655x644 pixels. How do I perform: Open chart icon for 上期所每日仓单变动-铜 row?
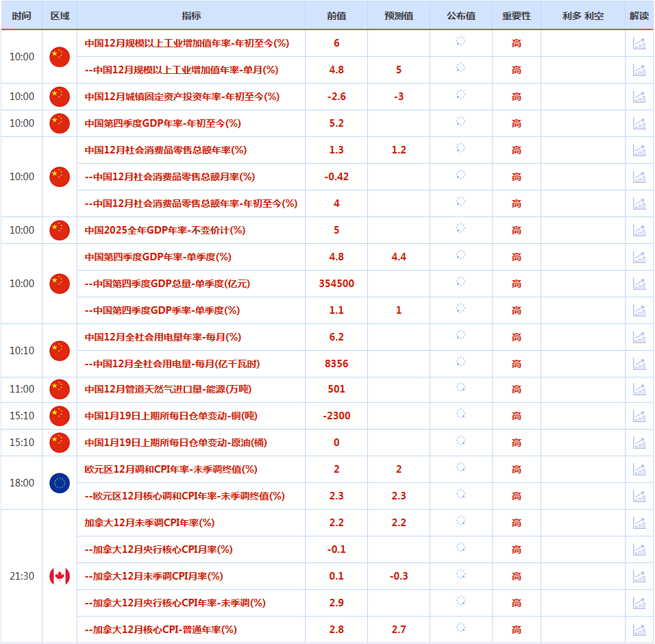click(639, 417)
